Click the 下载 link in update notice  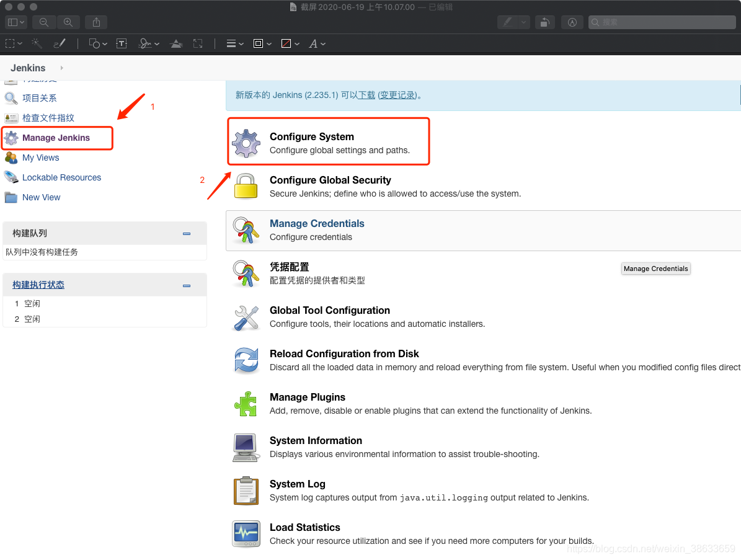(x=366, y=95)
